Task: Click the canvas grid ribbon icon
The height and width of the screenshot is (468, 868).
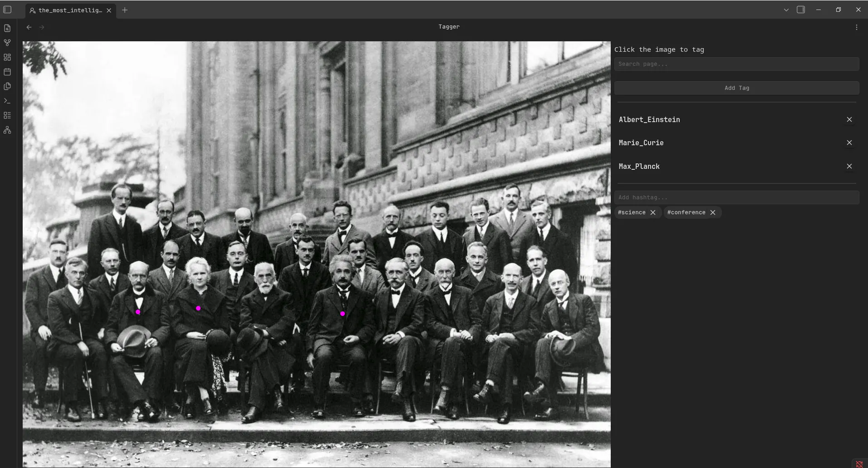Action: [7, 57]
